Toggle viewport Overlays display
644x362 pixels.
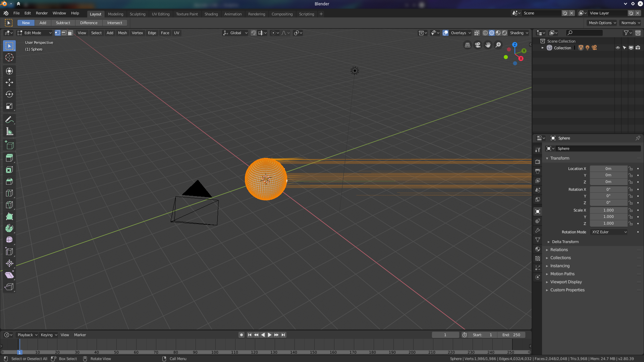[x=445, y=33]
